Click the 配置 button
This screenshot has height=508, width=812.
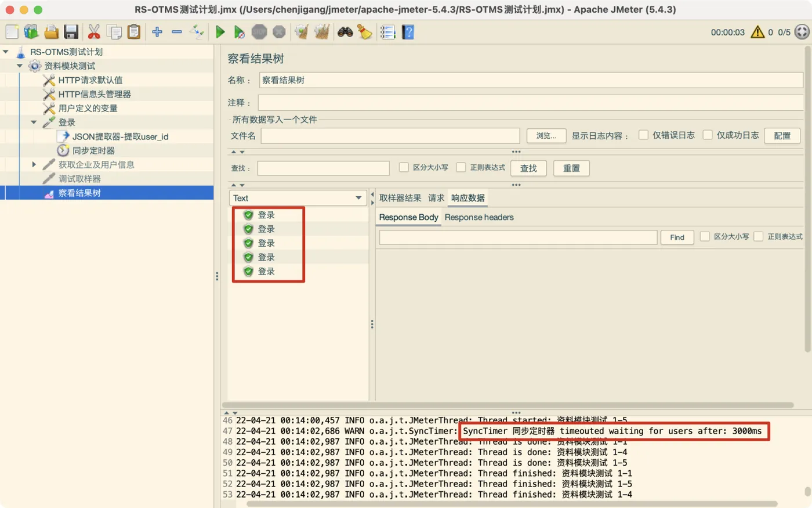(x=782, y=136)
